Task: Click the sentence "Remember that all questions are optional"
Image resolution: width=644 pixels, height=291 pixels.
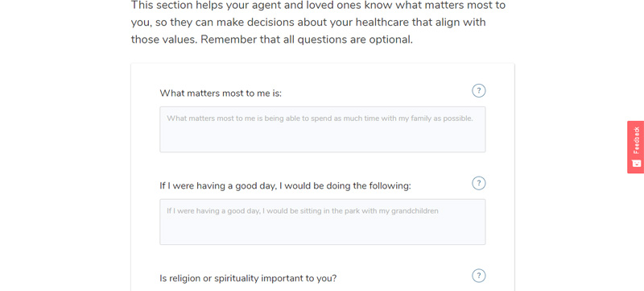Action: coord(307,39)
